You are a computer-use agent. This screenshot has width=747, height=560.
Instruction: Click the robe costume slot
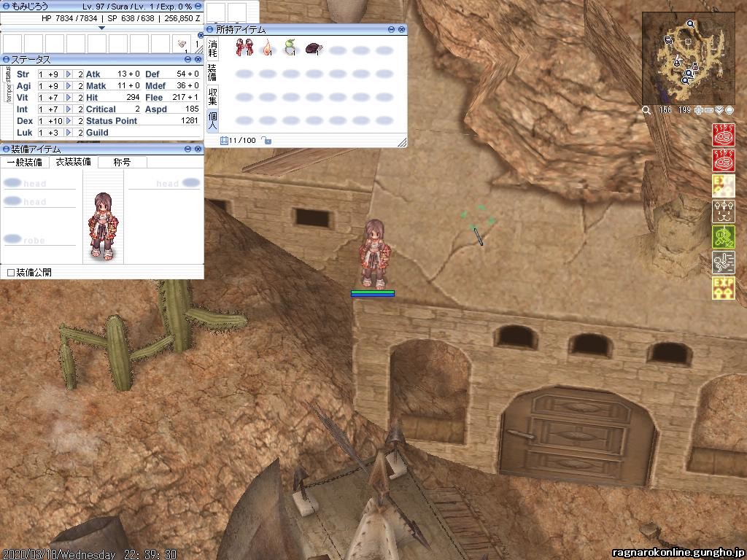(39, 239)
